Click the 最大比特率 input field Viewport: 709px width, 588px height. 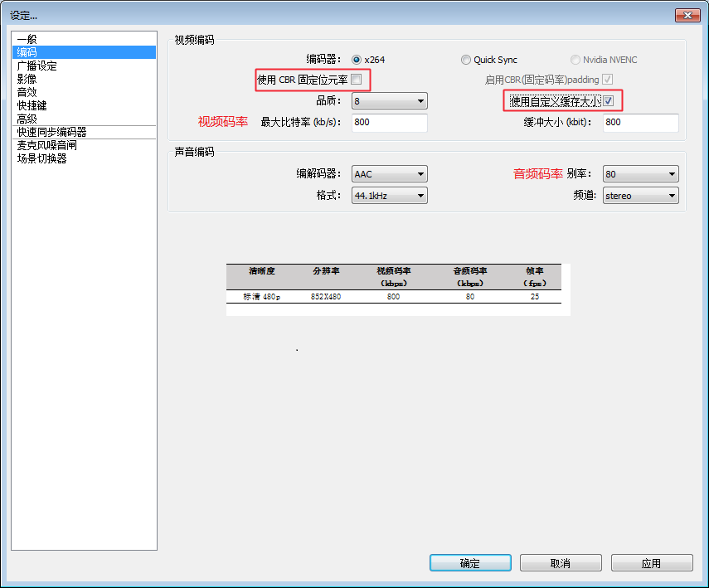click(389, 123)
